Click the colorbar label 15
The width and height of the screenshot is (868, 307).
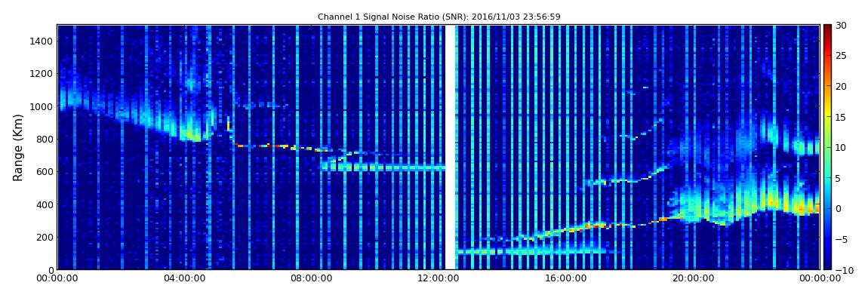tap(842, 117)
